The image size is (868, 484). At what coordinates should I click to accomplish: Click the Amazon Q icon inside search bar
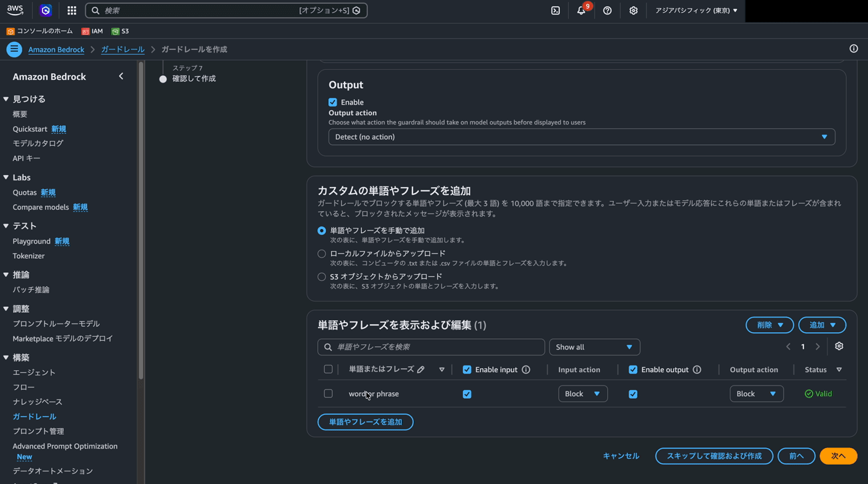tap(357, 11)
